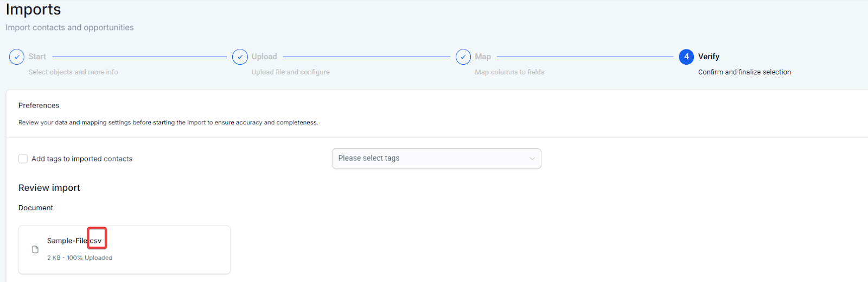The image size is (868, 282).
Task: Go back to the Start step label
Action: click(37, 57)
